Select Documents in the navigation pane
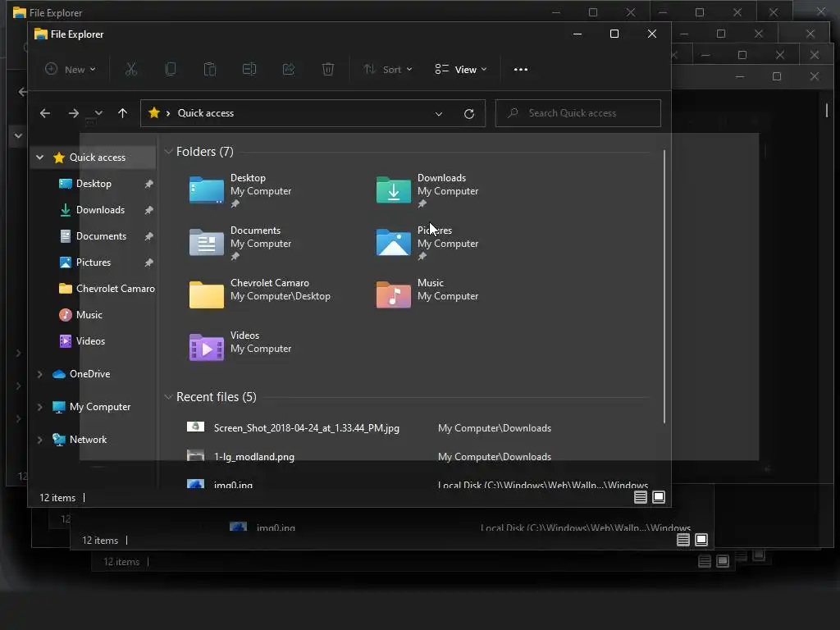 101,236
